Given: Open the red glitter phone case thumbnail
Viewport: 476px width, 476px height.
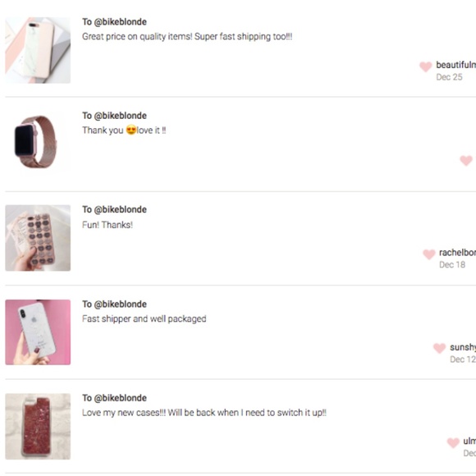Looking at the screenshot, I should (38, 426).
